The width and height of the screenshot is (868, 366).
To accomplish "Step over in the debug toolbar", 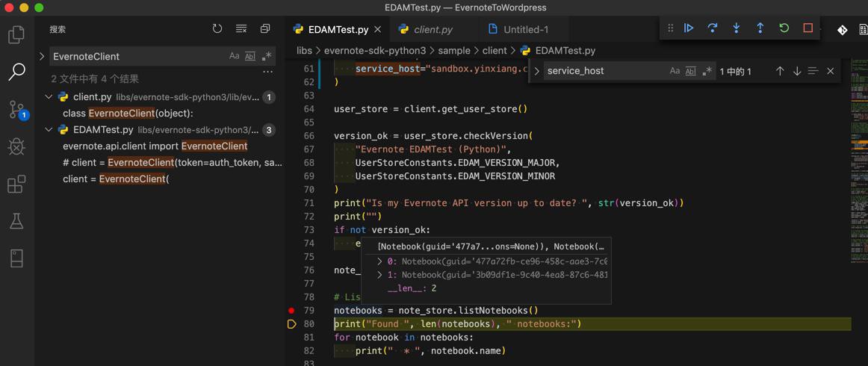I will 713,28.
